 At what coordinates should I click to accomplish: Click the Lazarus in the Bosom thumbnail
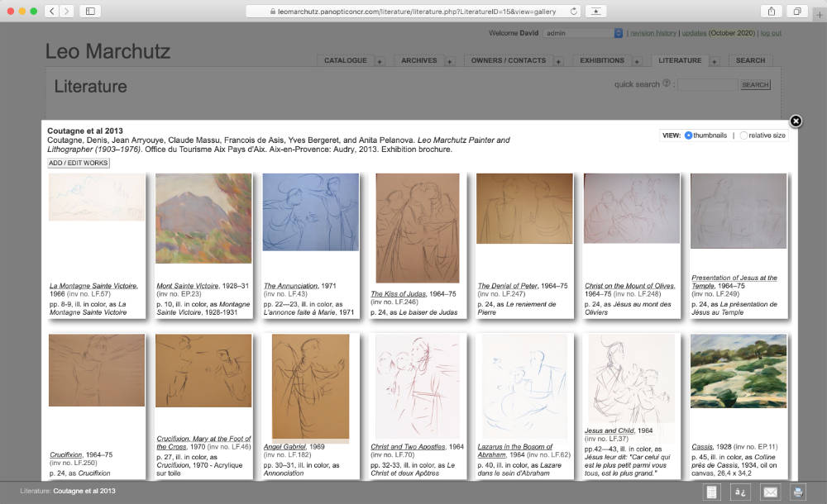pyautogui.click(x=524, y=386)
